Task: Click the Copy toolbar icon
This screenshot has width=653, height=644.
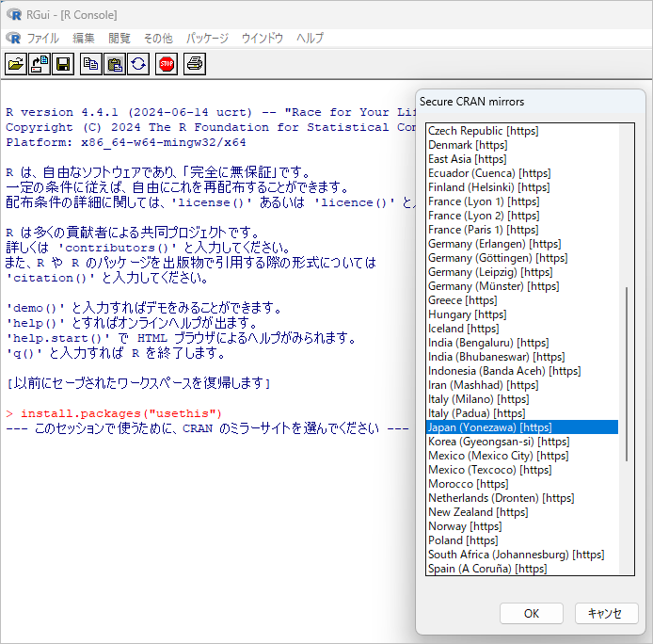Action: click(90, 64)
